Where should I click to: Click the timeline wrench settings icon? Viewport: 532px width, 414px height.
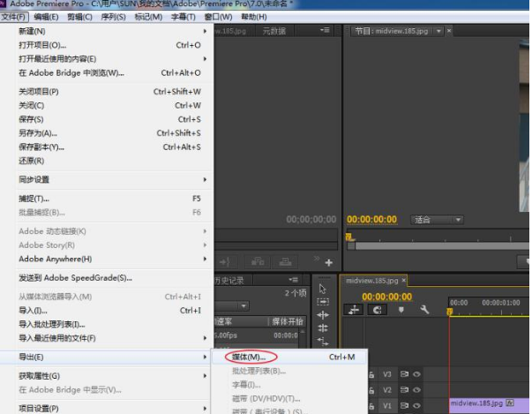pos(424,310)
